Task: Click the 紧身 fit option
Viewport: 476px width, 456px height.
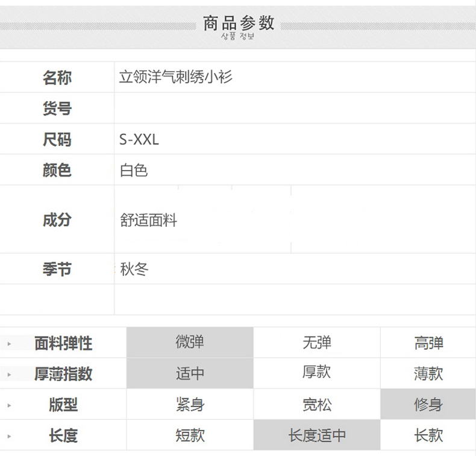Action: pyautogui.click(x=190, y=405)
